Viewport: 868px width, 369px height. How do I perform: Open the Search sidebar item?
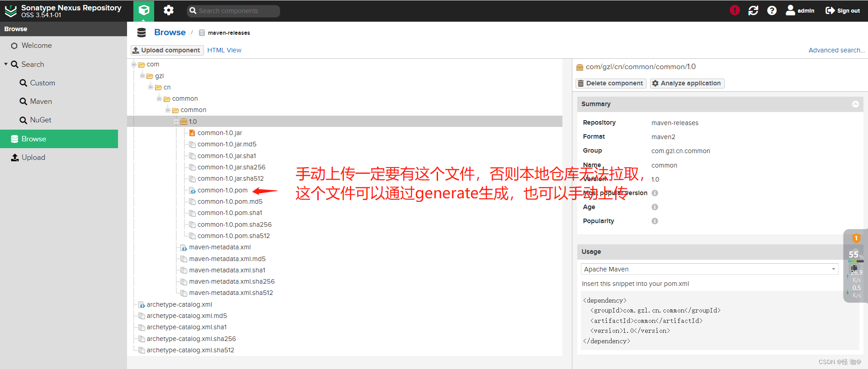33,65
